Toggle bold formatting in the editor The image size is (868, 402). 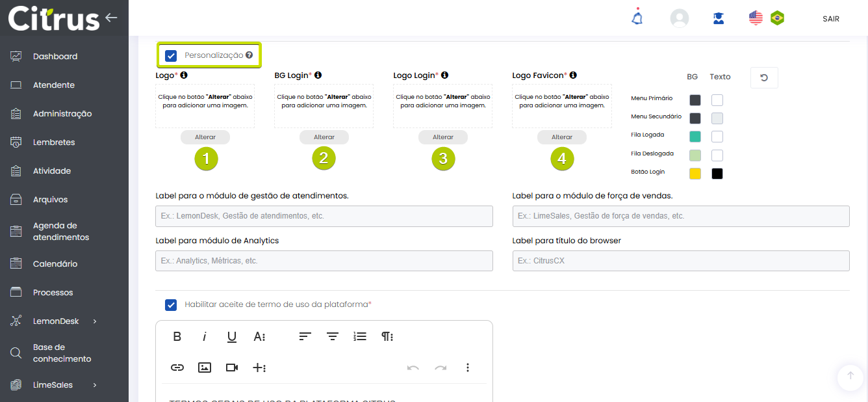(x=177, y=336)
